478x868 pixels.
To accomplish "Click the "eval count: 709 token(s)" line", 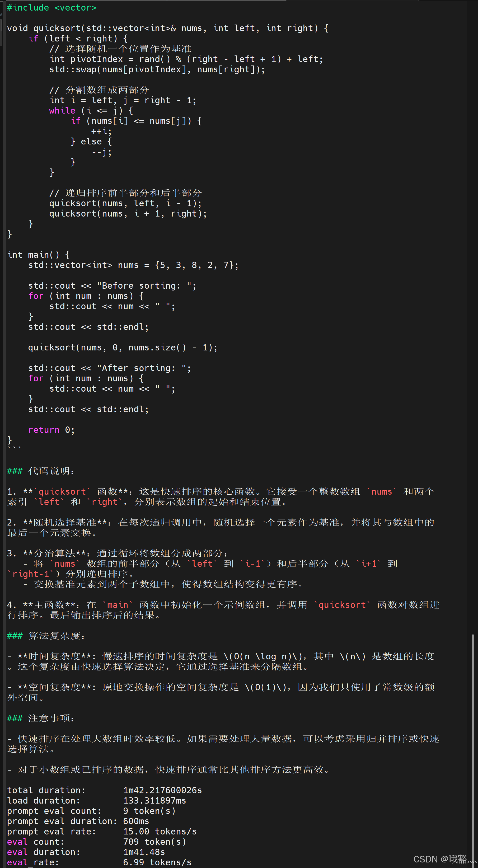I will [x=96, y=842].
